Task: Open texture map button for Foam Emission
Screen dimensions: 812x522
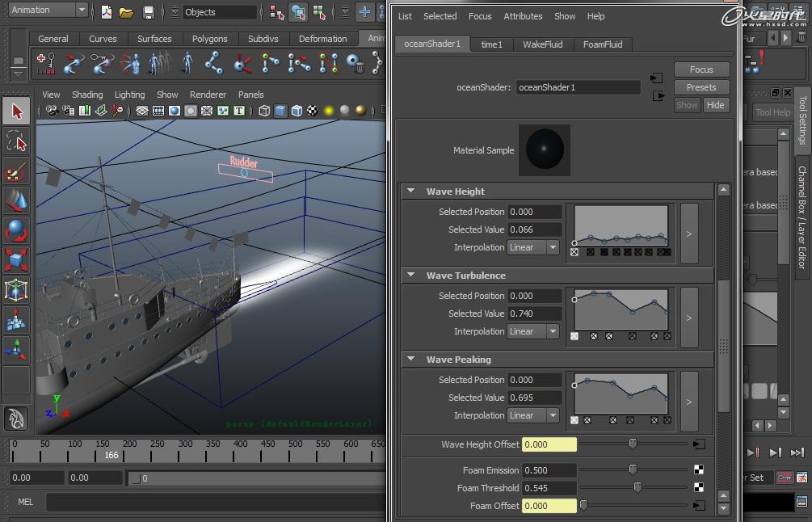Action: [x=699, y=470]
